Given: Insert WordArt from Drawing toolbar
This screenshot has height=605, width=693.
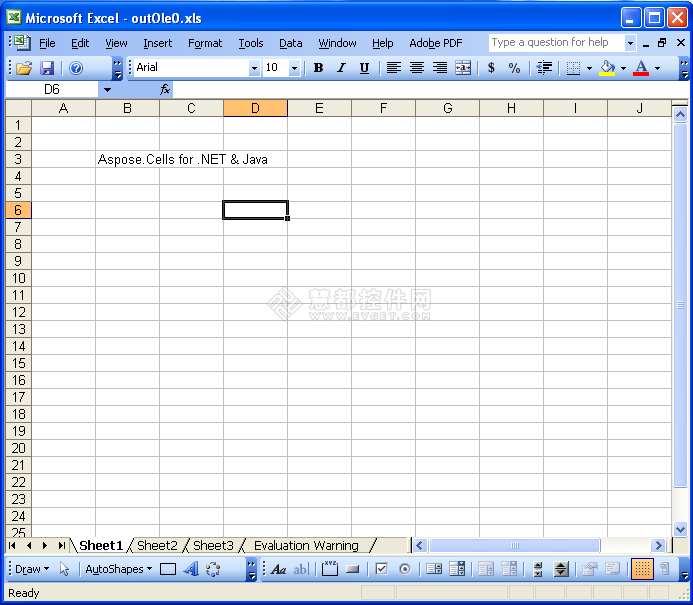Looking at the screenshot, I should (x=190, y=569).
